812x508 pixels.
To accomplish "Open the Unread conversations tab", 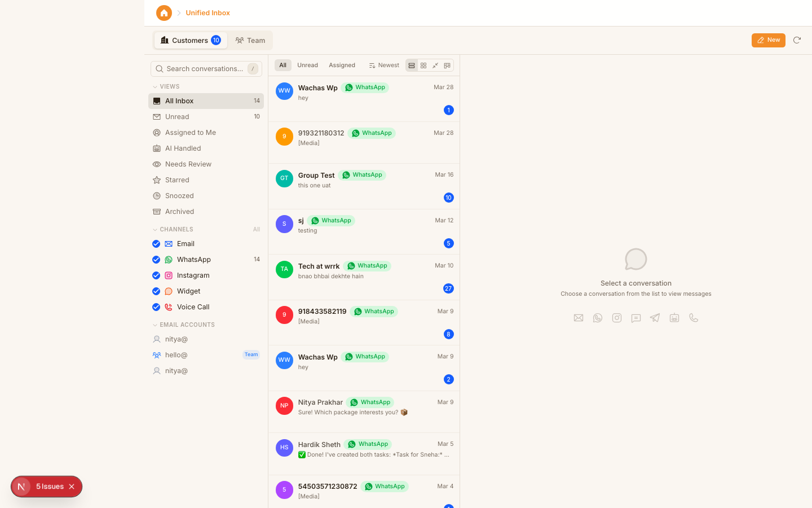I will pyautogui.click(x=307, y=65).
